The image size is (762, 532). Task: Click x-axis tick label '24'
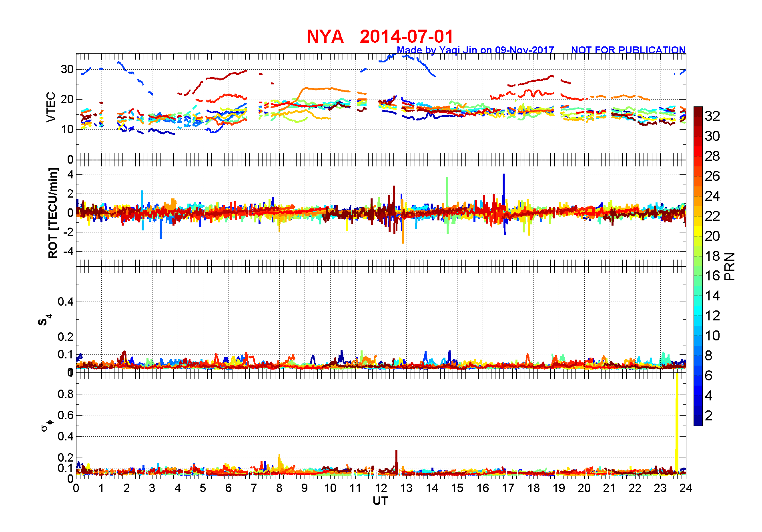click(x=686, y=488)
